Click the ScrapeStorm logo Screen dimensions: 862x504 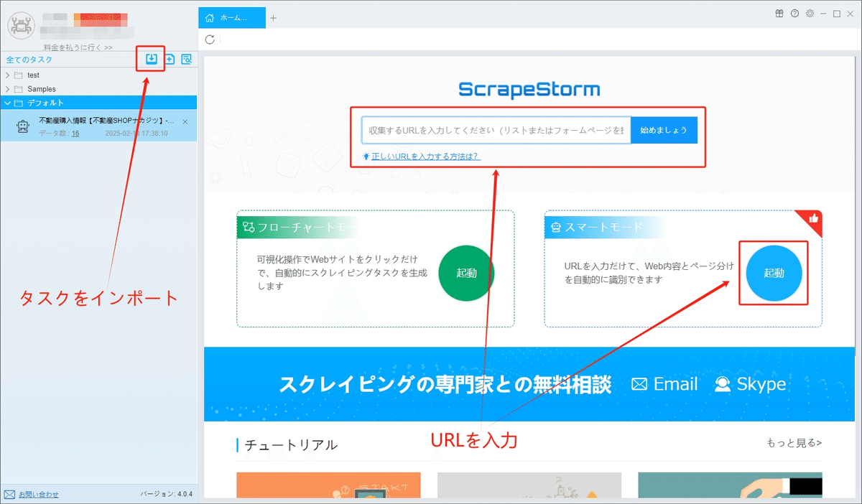click(x=529, y=90)
